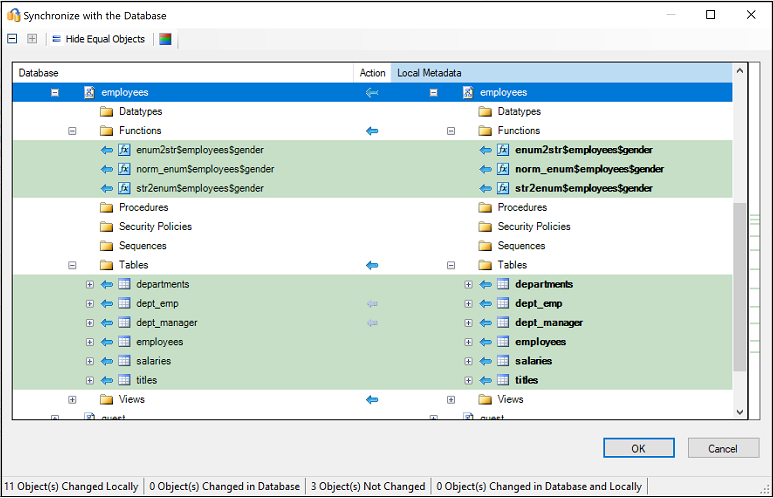Click the action arrow for dept_emp row

click(372, 304)
